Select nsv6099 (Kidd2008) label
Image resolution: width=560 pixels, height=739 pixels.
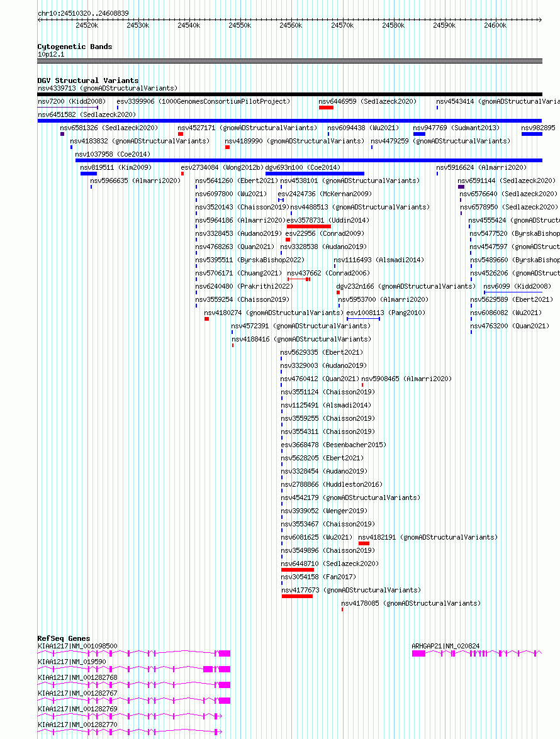pyautogui.click(x=517, y=286)
